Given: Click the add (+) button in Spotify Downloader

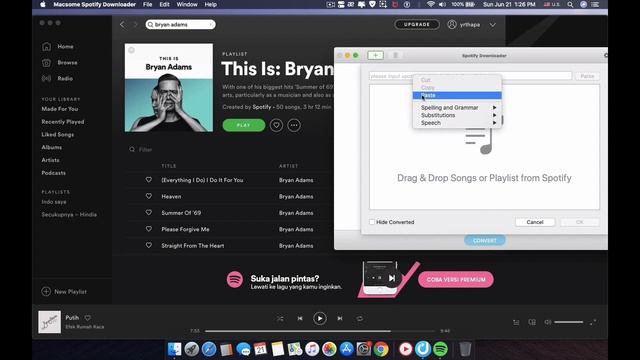Looking at the screenshot, I should [376, 55].
